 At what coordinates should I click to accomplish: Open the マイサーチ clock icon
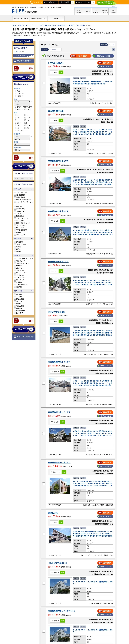point(32,2)
